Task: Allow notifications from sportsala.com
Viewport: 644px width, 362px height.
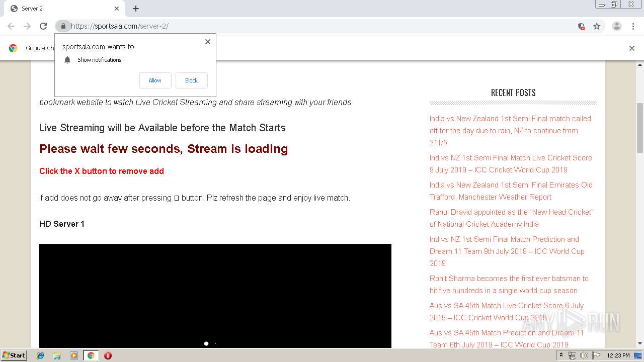Action: coord(155,80)
